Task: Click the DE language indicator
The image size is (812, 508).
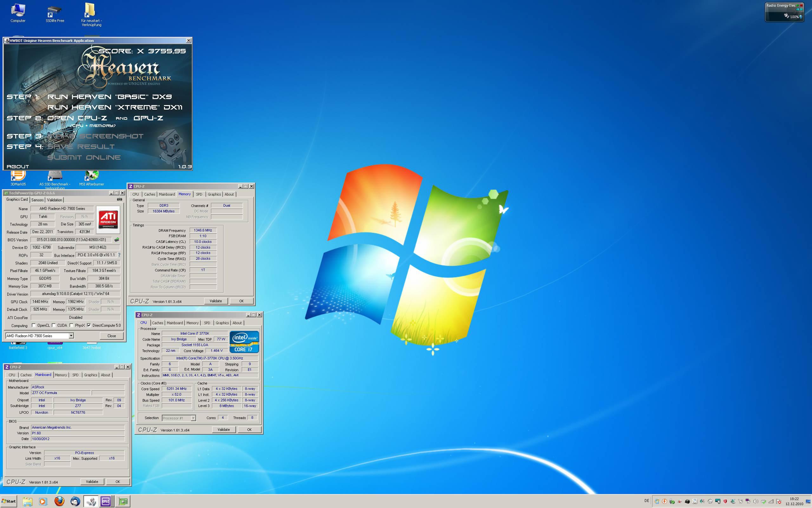Action: click(x=647, y=501)
